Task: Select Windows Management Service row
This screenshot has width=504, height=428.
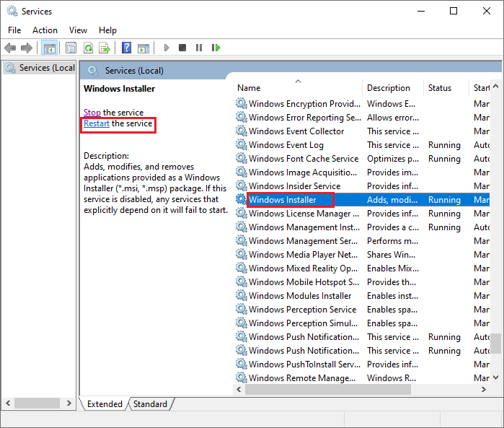Action: pyautogui.click(x=362, y=241)
